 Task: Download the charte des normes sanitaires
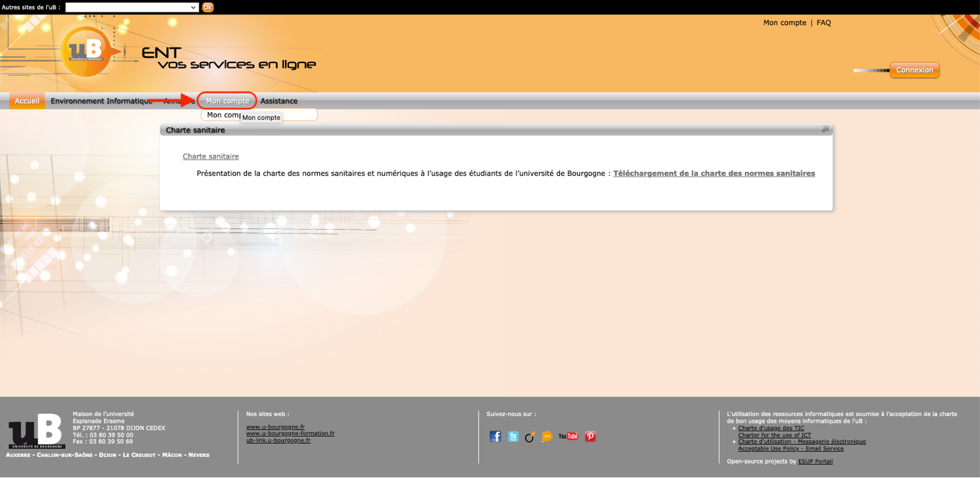[713, 174]
